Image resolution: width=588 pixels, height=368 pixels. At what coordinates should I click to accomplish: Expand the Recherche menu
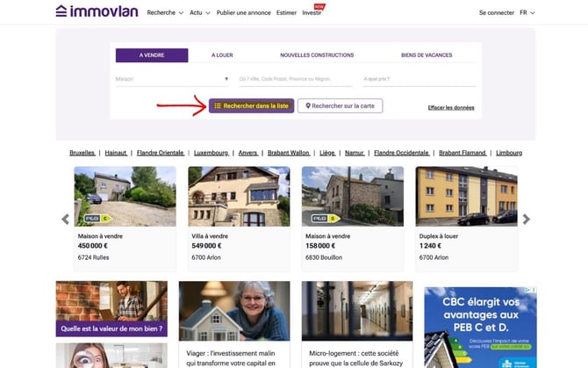tap(165, 13)
